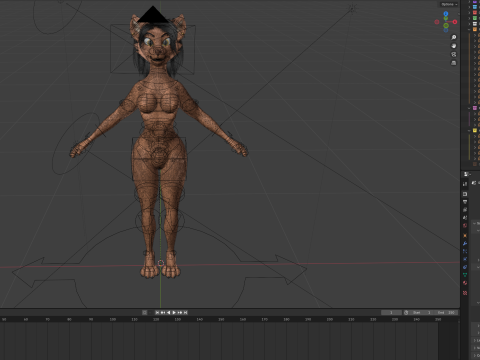Toggle the camera view icon
Viewport: 480px width, 360px height.
coord(454,54)
